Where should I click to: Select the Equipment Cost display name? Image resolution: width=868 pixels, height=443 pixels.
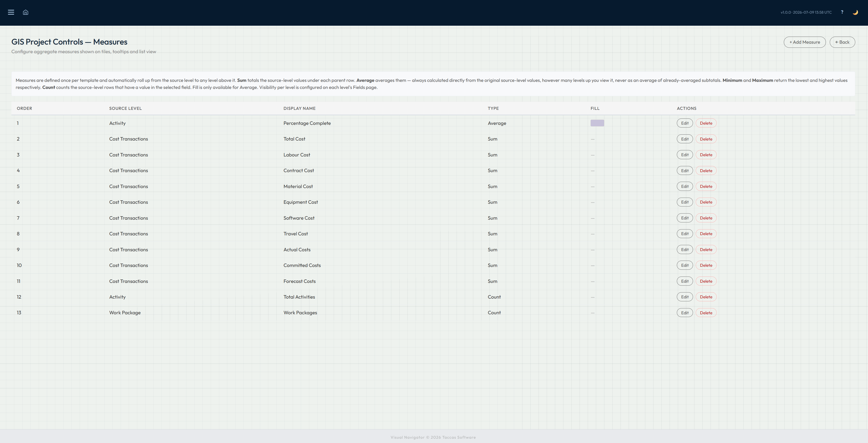301,202
